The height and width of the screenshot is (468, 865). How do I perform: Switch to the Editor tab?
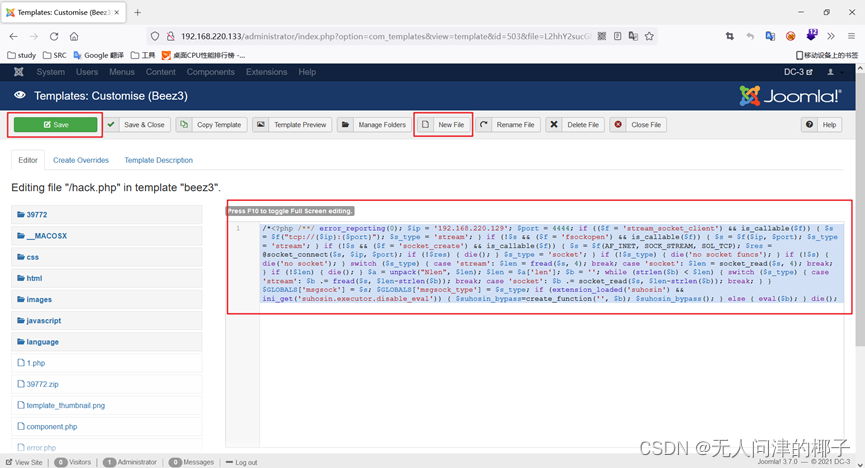pyautogui.click(x=28, y=160)
